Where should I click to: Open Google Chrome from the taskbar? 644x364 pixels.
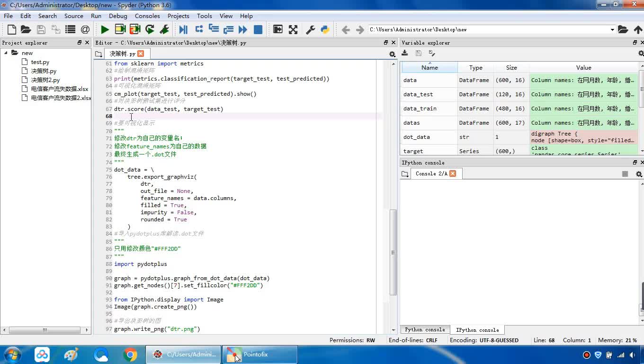(130, 355)
